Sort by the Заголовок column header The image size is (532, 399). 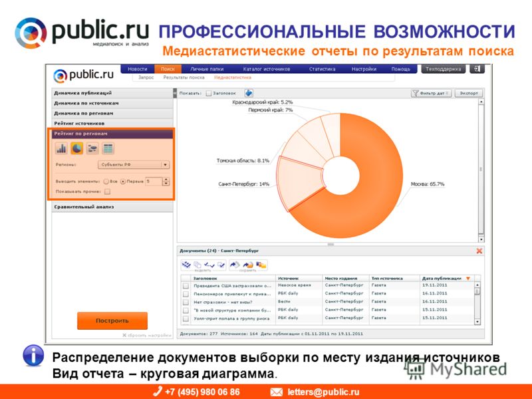[x=233, y=279]
